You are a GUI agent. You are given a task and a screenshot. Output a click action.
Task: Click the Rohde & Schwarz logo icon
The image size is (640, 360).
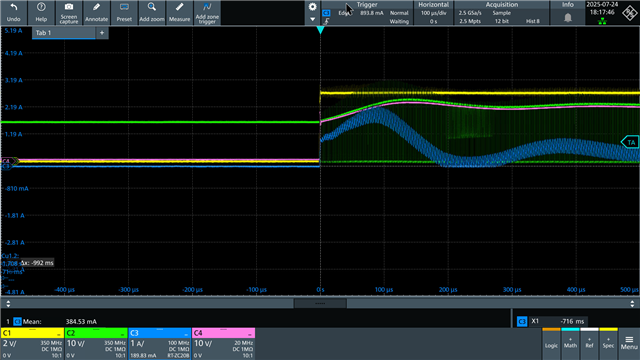629,13
